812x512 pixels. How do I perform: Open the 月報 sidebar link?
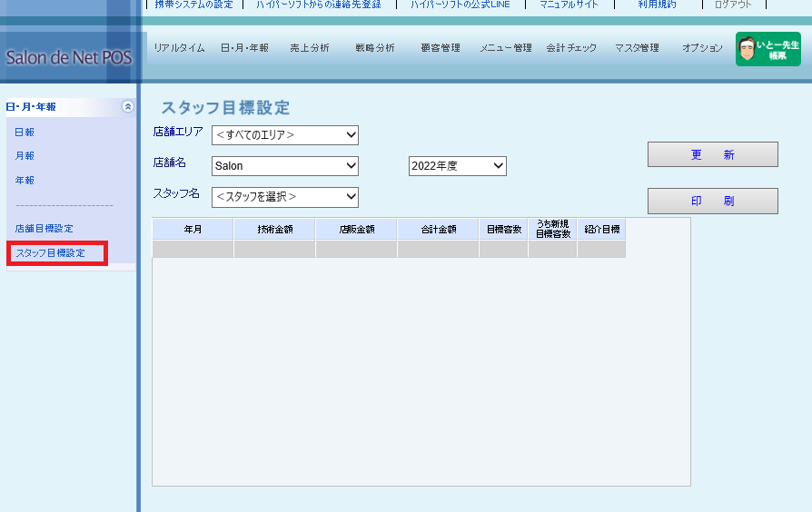pyautogui.click(x=25, y=156)
